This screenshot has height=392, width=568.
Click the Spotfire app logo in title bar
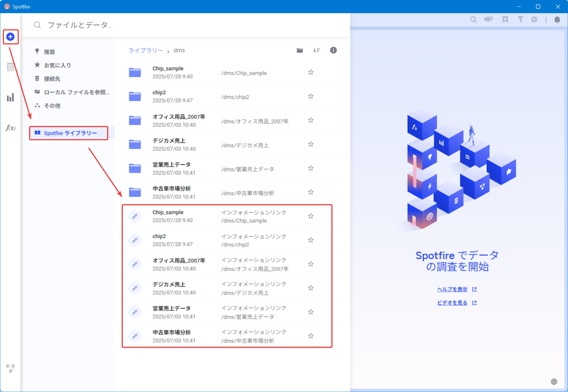[7, 6]
